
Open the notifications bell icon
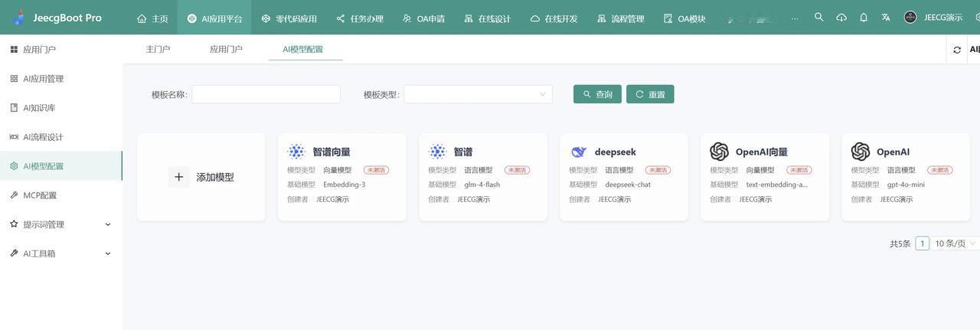point(864,17)
